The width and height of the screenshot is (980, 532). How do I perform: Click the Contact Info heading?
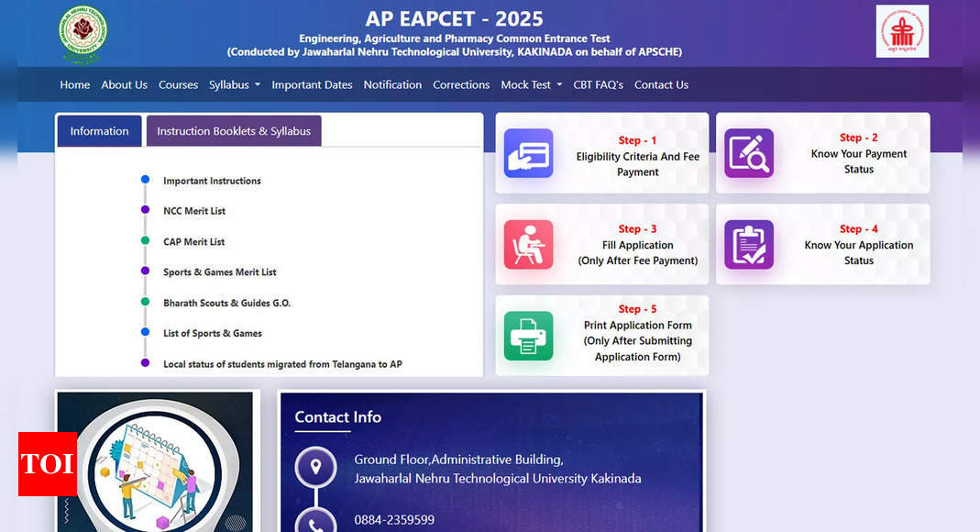click(x=338, y=417)
